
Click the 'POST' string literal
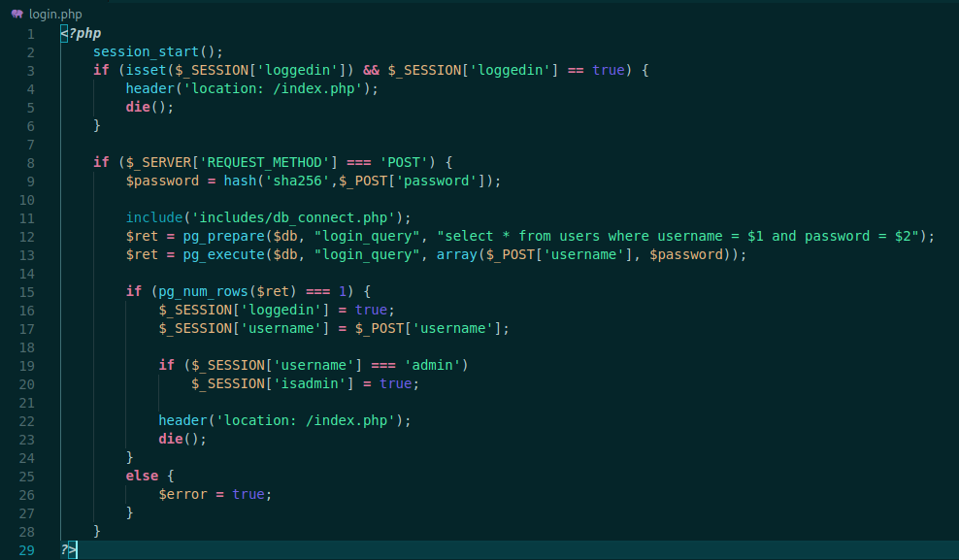(404, 163)
